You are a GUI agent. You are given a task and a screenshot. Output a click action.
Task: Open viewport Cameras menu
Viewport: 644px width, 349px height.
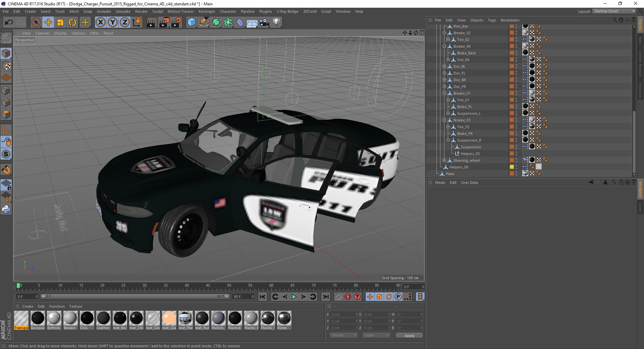tap(42, 33)
